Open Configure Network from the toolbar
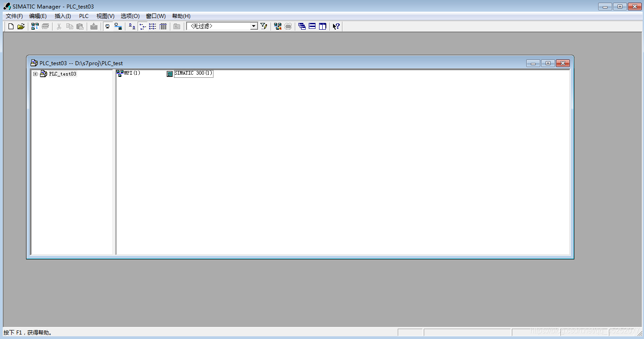 pyautogui.click(x=278, y=27)
